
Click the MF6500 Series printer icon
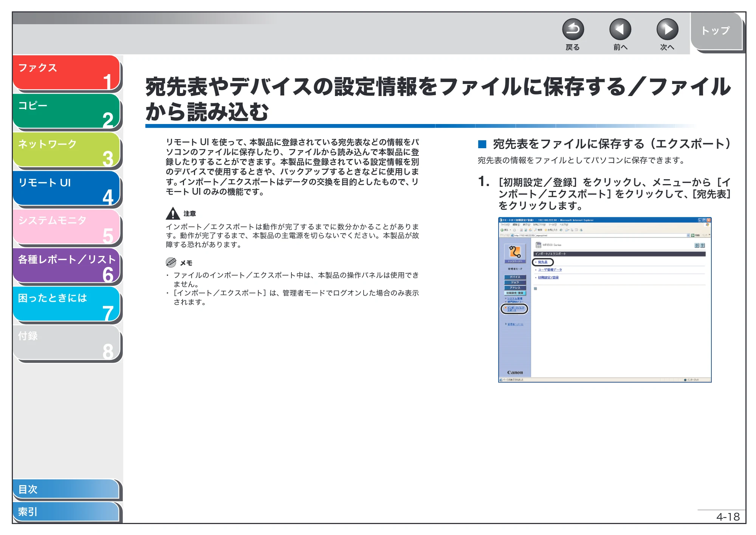click(x=538, y=245)
